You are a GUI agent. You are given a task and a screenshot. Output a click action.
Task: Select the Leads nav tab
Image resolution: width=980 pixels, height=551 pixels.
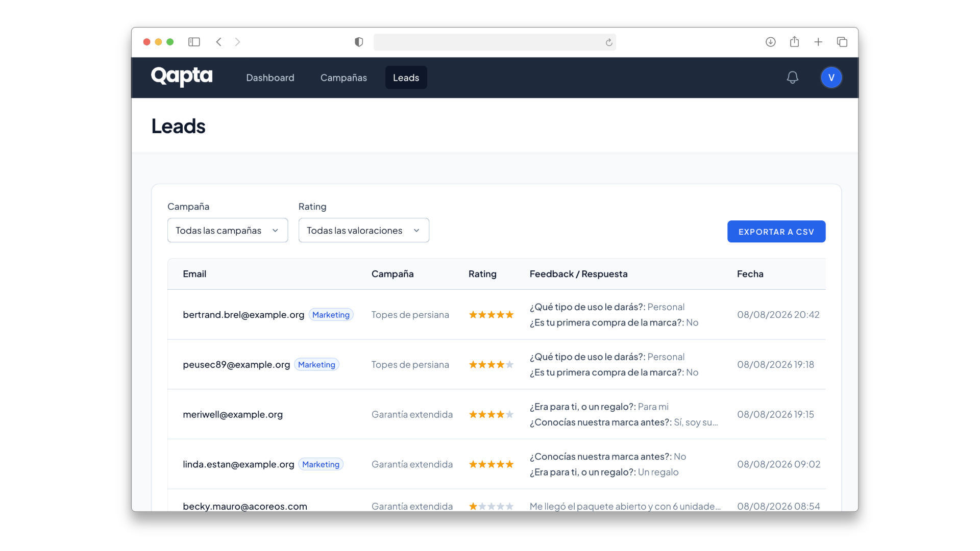click(x=406, y=78)
